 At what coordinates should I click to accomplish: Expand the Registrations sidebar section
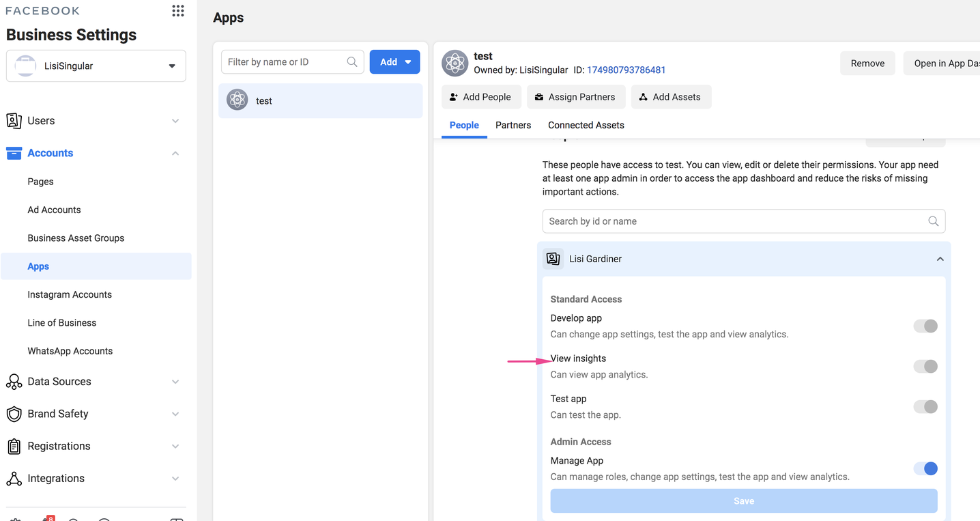(96, 446)
